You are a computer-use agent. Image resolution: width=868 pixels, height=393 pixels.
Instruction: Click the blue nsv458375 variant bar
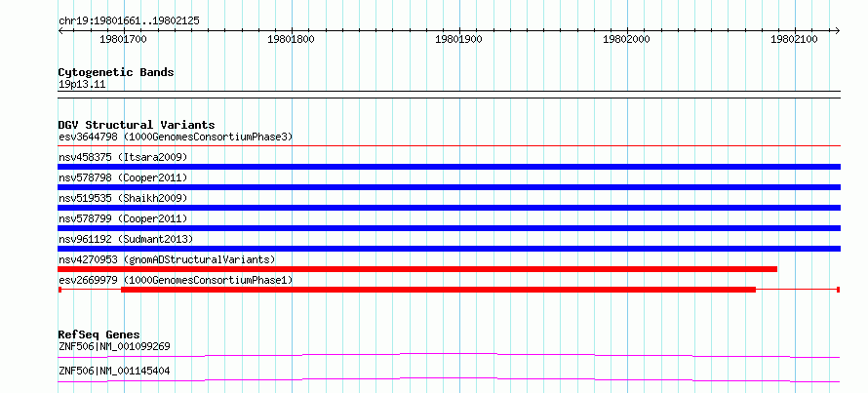(x=449, y=167)
